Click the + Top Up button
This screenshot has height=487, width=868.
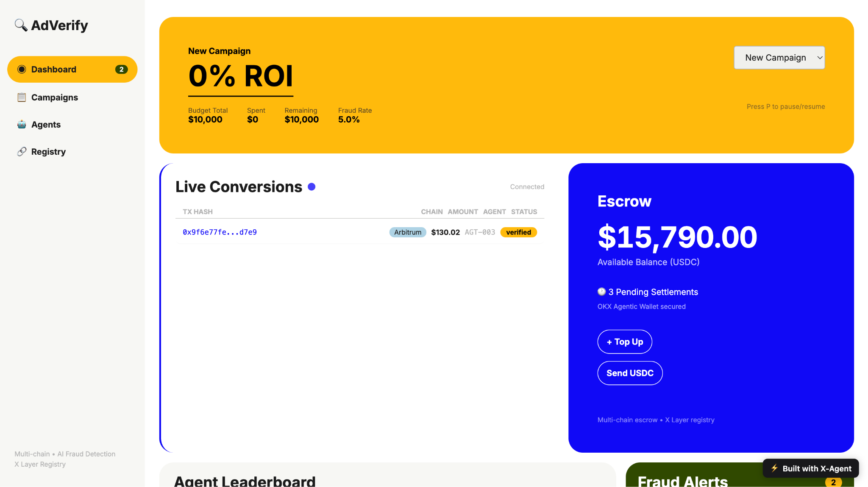(x=625, y=342)
